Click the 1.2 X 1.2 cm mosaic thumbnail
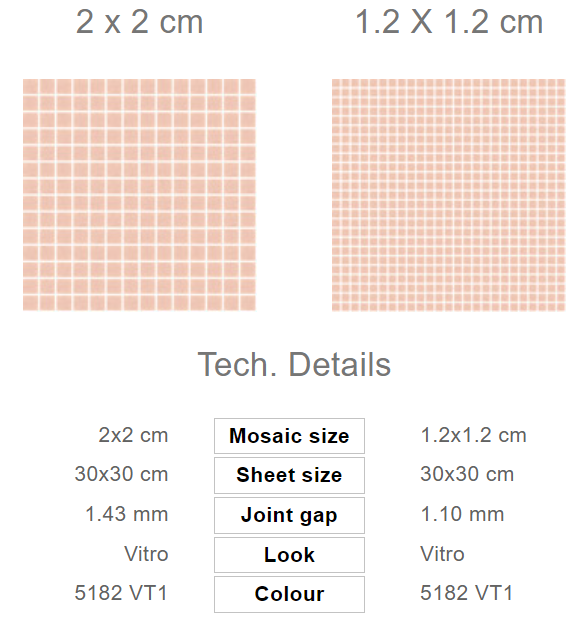580x622 pixels. point(448,195)
